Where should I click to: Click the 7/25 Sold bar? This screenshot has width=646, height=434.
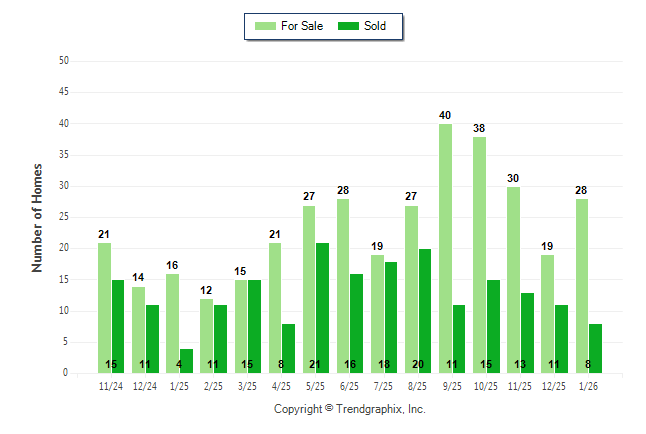390,317
